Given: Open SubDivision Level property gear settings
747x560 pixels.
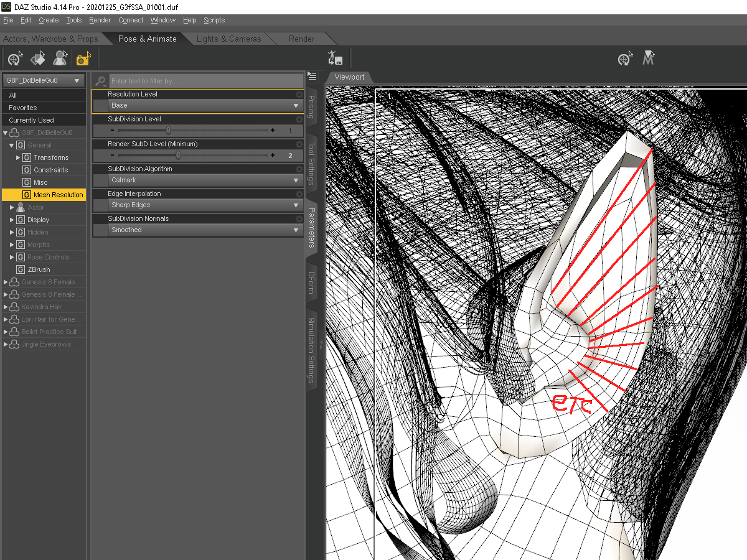Looking at the screenshot, I should [x=299, y=119].
